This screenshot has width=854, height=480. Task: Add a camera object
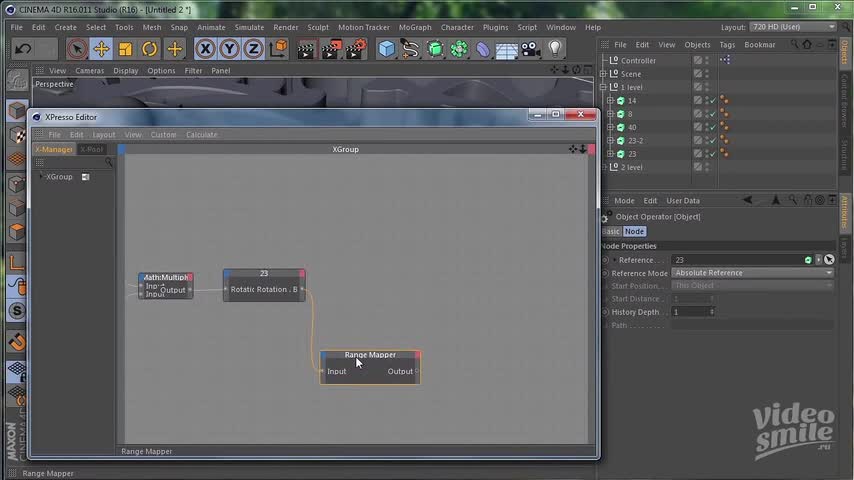[x=530, y=49]
